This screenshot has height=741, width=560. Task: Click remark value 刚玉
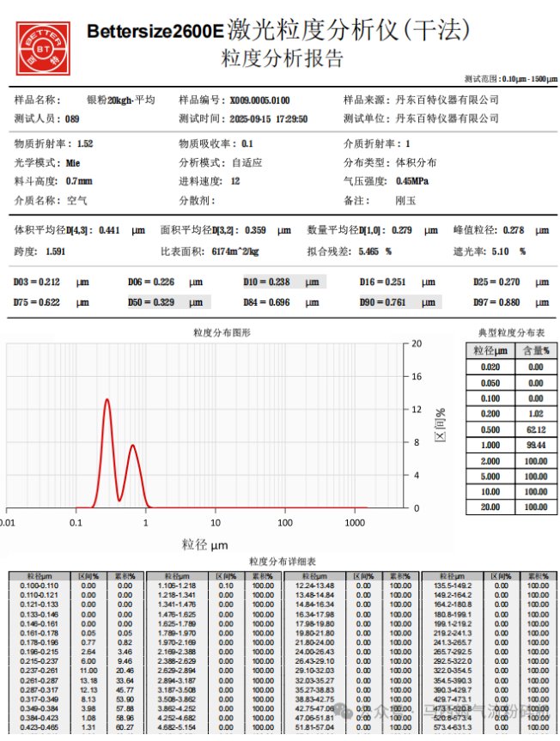(405, 201)
